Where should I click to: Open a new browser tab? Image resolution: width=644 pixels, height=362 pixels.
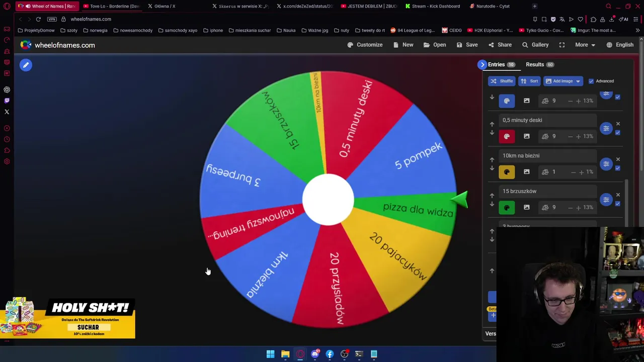pos(534,6)
